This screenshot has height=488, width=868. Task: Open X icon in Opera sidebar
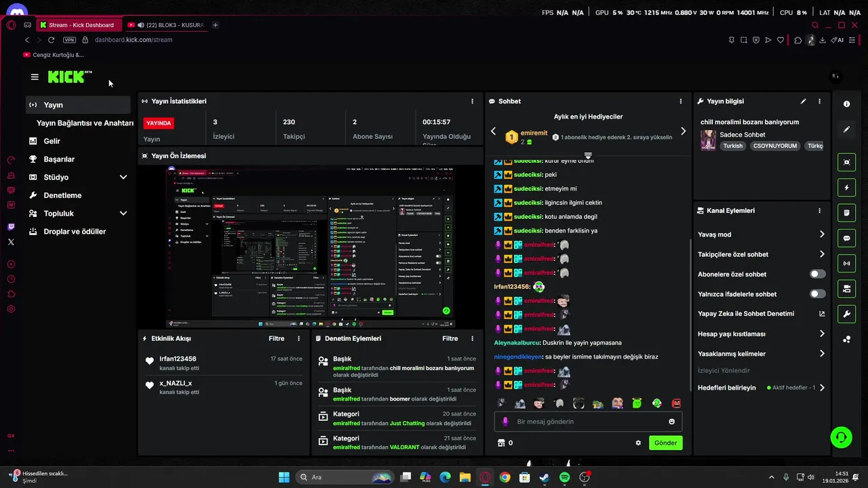tap(11, 242)
